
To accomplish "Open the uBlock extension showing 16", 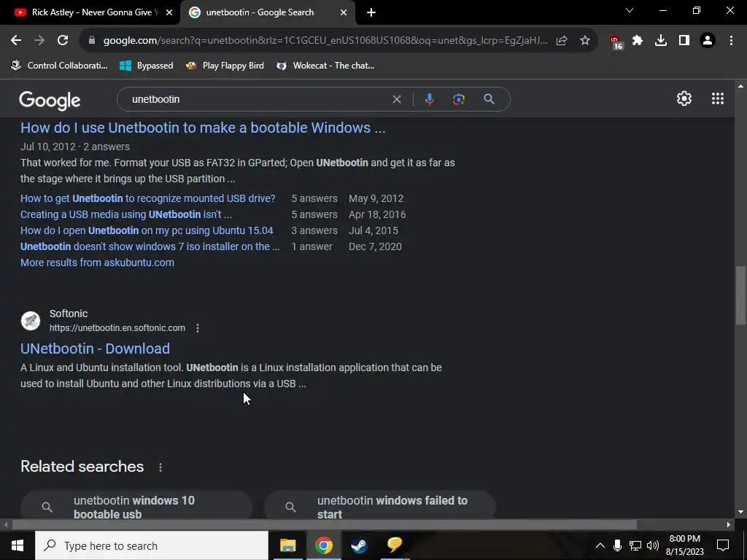I will (x=616, y=42).
